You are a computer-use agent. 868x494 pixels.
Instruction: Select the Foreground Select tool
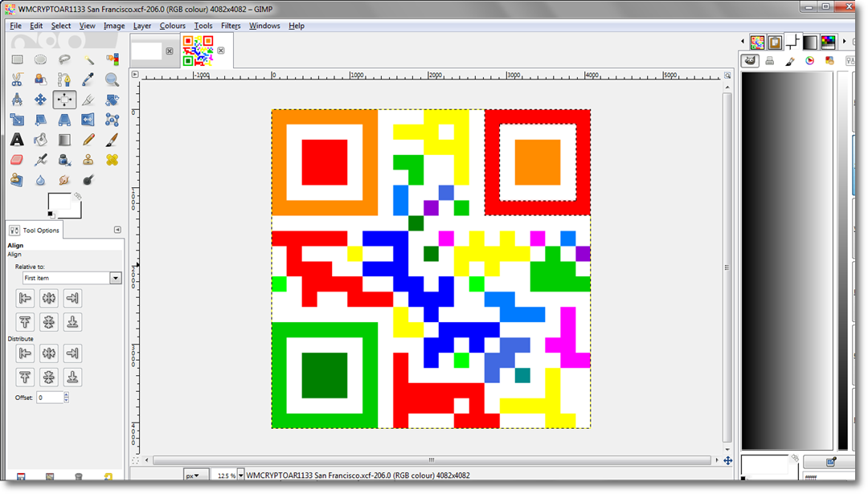40,80
